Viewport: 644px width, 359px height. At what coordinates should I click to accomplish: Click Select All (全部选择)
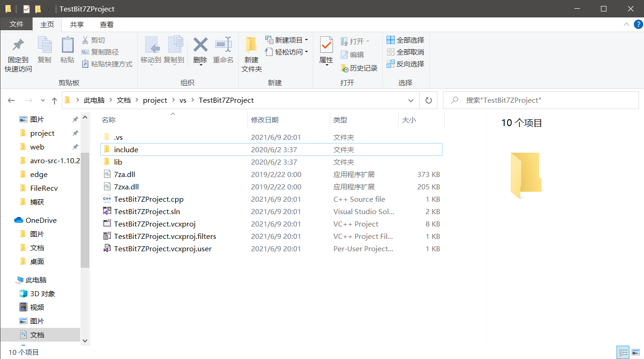[405, 40]
